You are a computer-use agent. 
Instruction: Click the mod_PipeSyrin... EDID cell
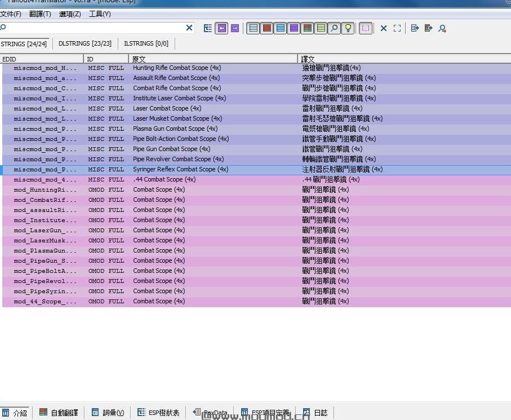tap(45, 291)
